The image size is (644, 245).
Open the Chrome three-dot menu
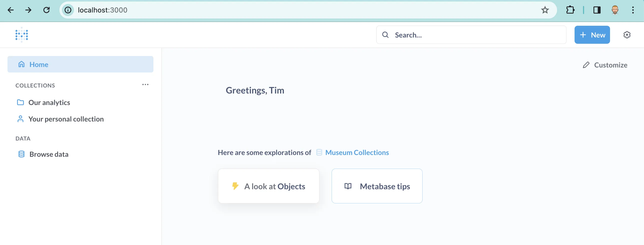(633, 10)
